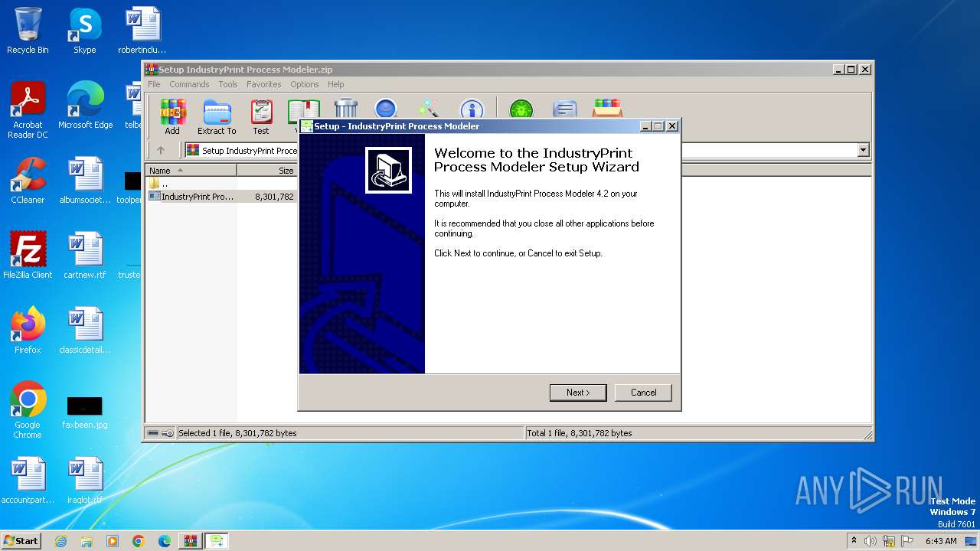Click the 6:43 AM taskbar clock
The height and width of the screenshot is (551, 980).
pos(941,541)
